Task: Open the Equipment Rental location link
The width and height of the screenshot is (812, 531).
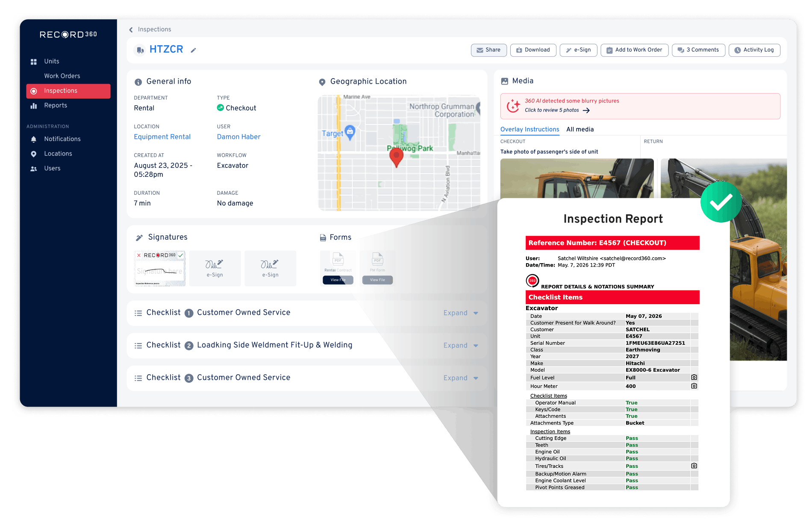Action: tap(162, 137)
